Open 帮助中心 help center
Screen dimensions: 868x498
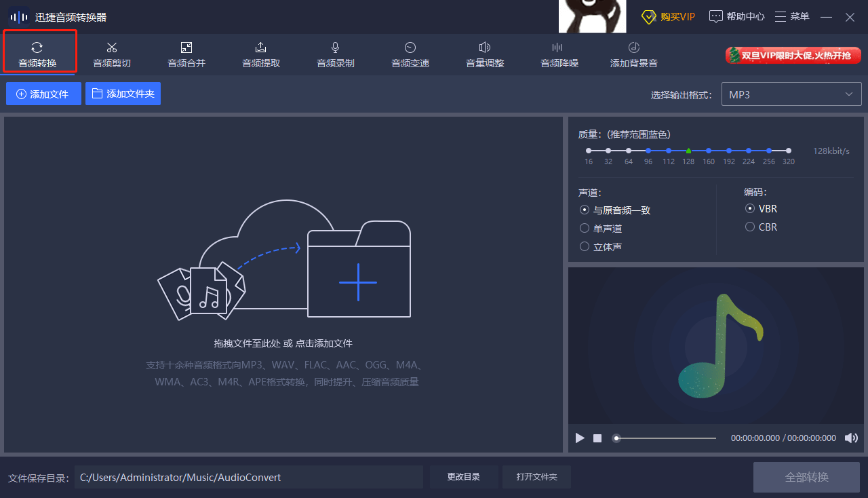click(x=736, y=17)
